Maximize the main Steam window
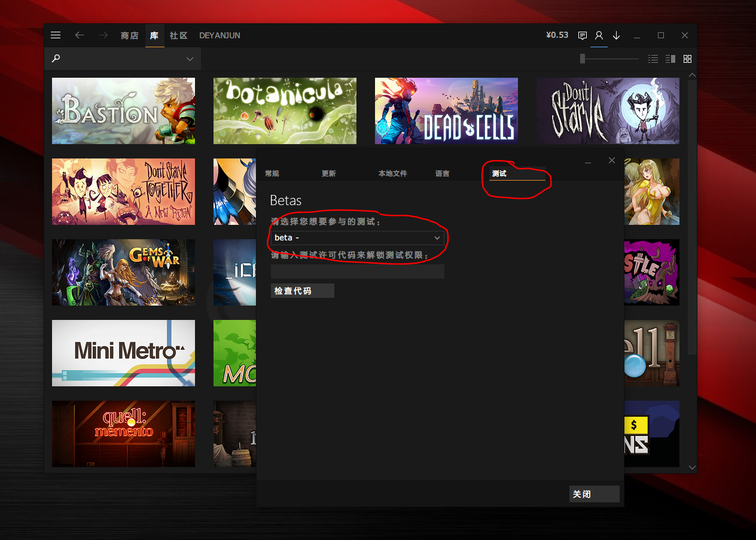The height and width of the screenshot is (540, 756). pyautogui.click(x=661, y=35)
